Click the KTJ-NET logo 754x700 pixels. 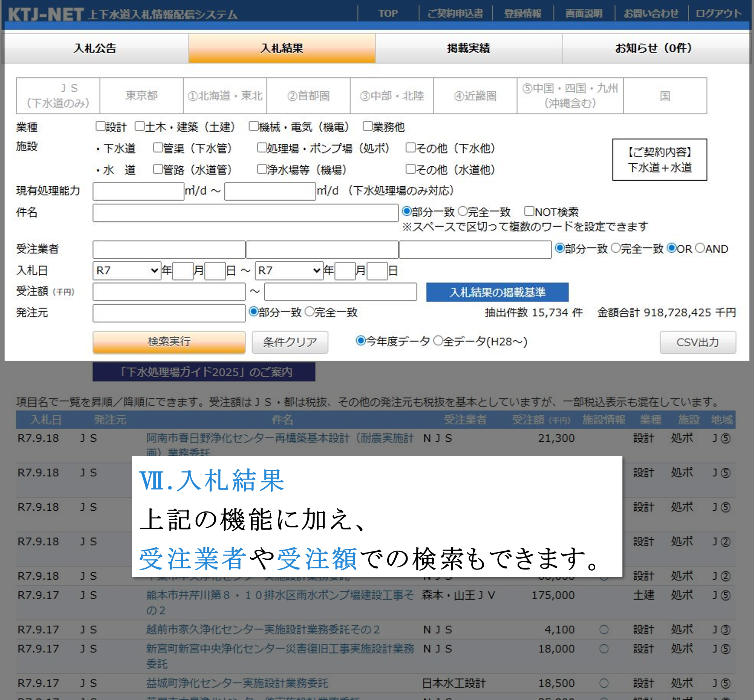point(46,14)
